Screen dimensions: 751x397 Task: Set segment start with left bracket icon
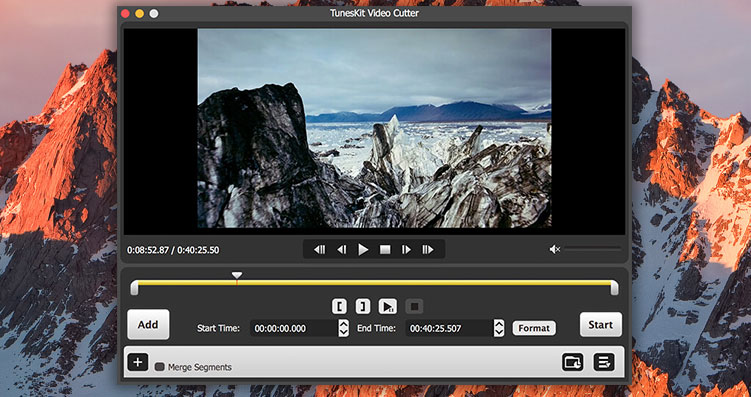tap(340, 306)
